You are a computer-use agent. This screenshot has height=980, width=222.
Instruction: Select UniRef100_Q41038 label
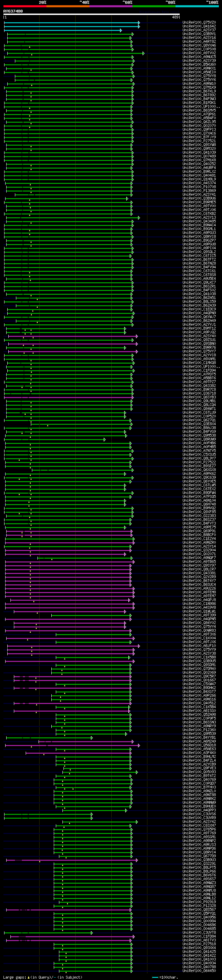coord(199,294)
